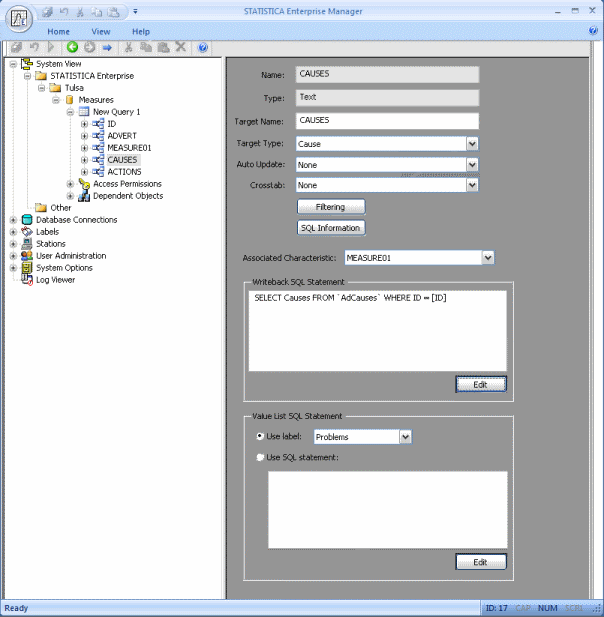Click the green back arrow toolbar icon
The width and height of the screenshot is (604, 617).
click(x=72, y=47)
